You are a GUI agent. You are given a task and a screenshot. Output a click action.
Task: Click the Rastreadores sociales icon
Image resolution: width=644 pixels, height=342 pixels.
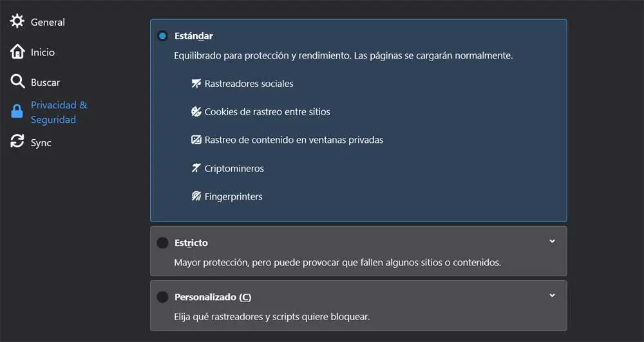tap(196, 84)
